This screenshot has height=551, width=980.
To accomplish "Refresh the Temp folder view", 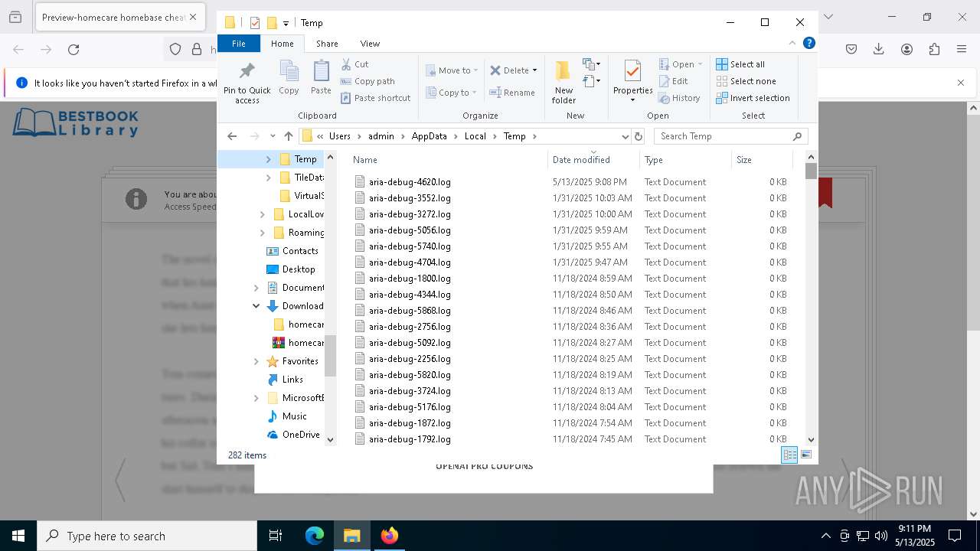I will [x=639, y=136].
